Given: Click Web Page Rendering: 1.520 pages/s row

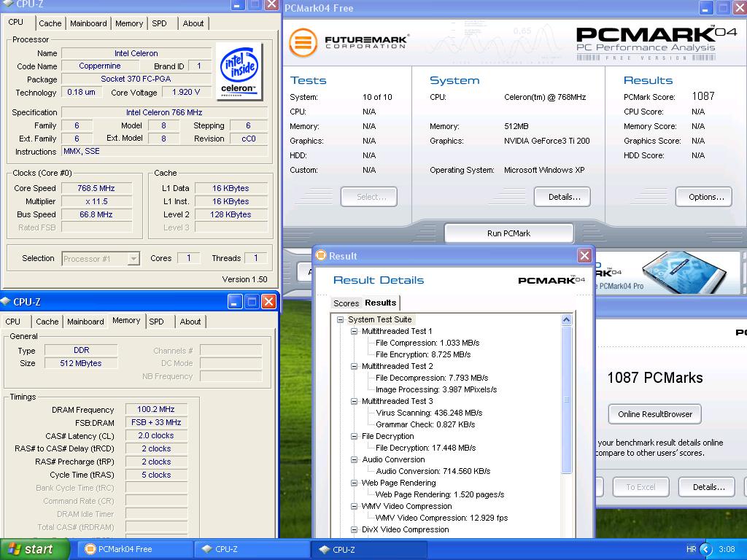Looking at the screenshot, I should 440,494.
